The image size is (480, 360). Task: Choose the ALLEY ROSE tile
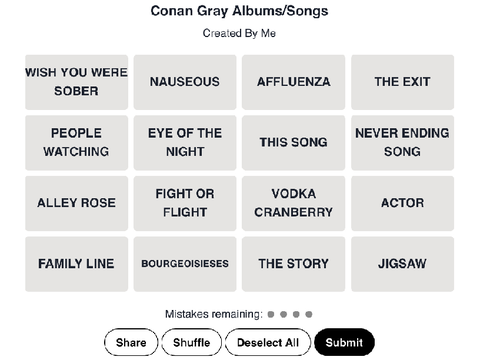coord(77,203)
